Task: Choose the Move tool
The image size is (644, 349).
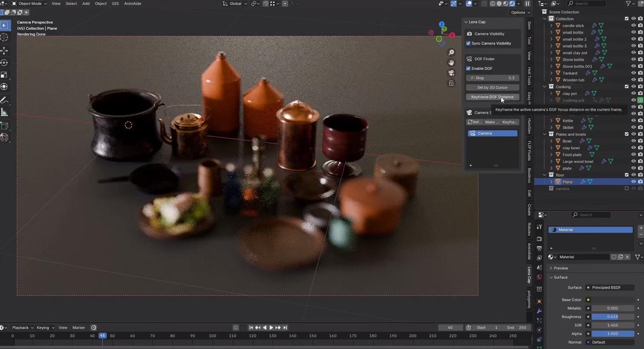Action: [5, 50]
